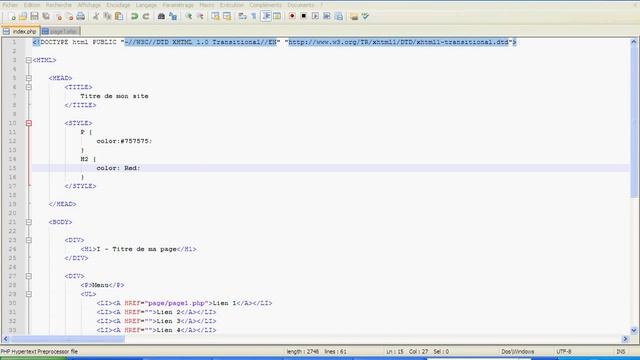
Task: Click the text 'Titre de mon site'
Action: 114,96
